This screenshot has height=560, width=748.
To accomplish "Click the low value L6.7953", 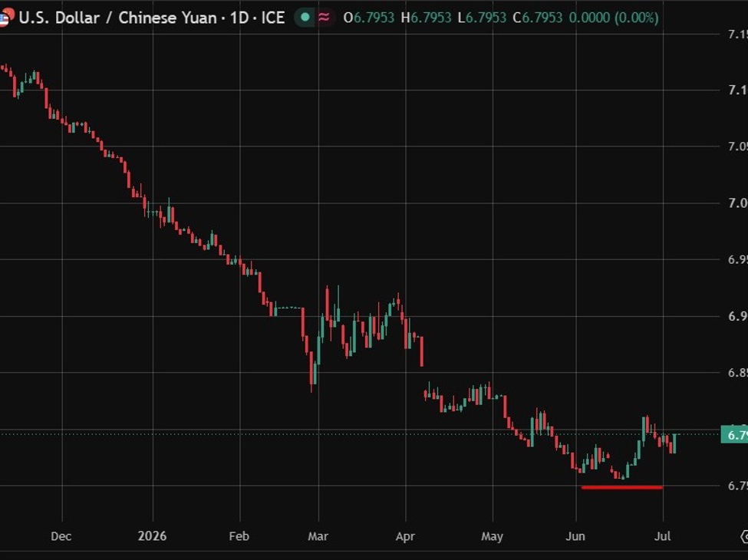I will [x=482, y=18].
